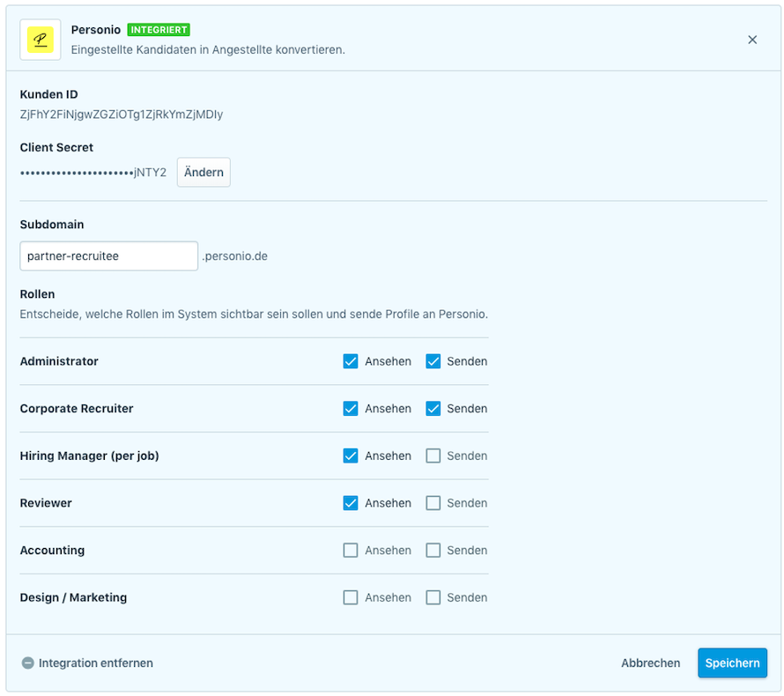Enable Ansehen for Design / Marketing
Viewport: 784px width, 696px height.
pos(351,597)
